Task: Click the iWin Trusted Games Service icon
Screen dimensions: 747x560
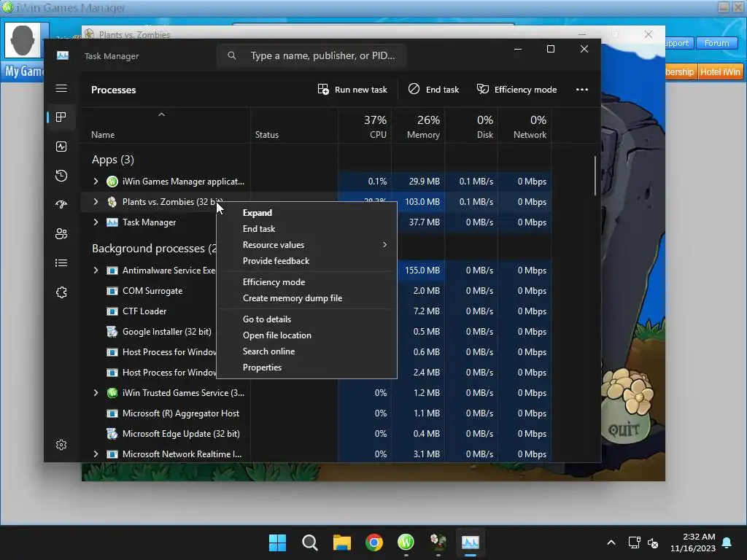Action: (112, 393)
